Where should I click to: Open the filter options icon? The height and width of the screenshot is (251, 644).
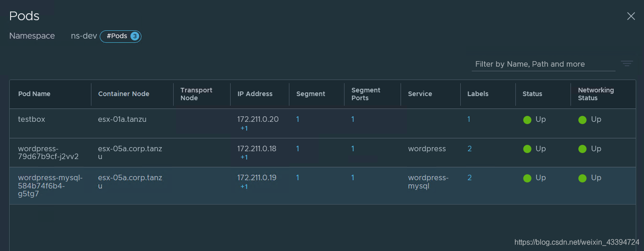click(x=627, y=63)
